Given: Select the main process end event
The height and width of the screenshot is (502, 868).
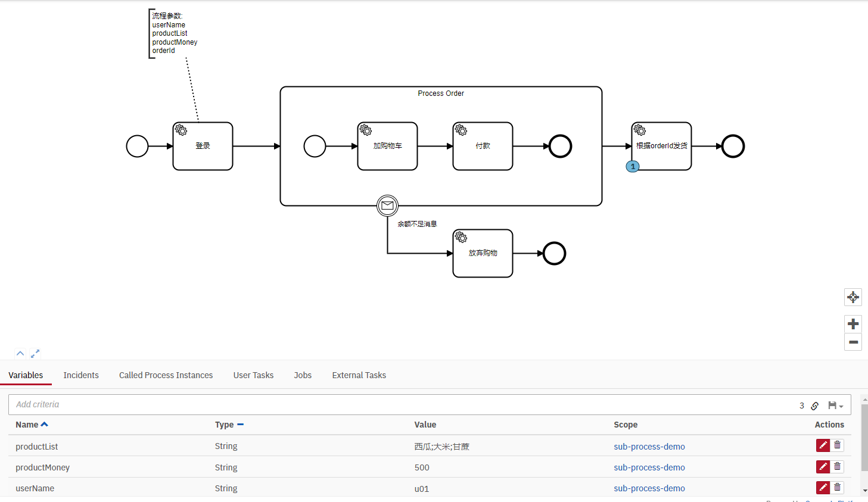Looking at the screenshot, I should (x=733, y=146).
